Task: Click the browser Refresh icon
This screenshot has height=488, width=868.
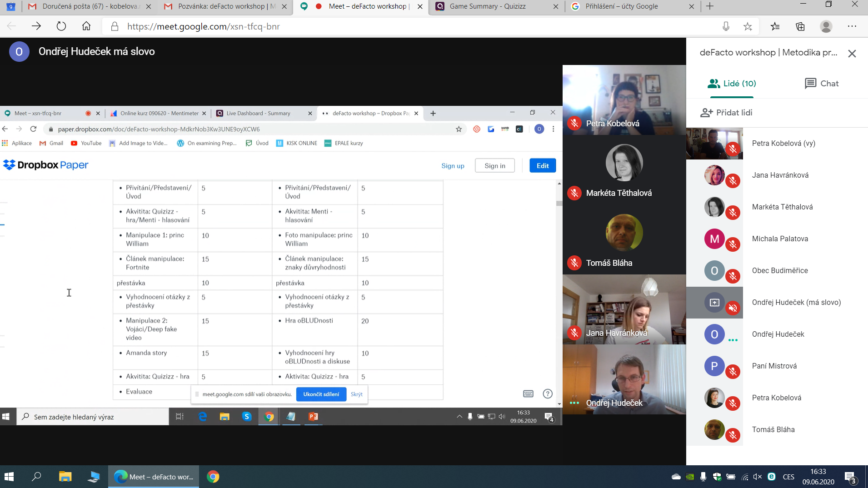Action: coord(61,26)
